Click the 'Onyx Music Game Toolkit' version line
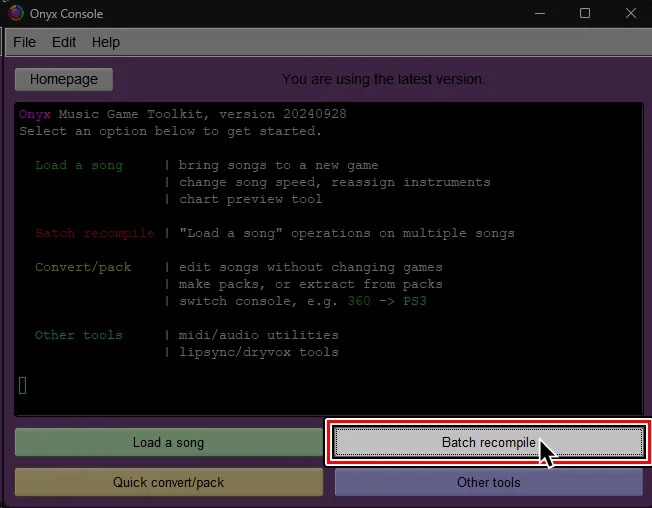652x508 pixels. 183,114
